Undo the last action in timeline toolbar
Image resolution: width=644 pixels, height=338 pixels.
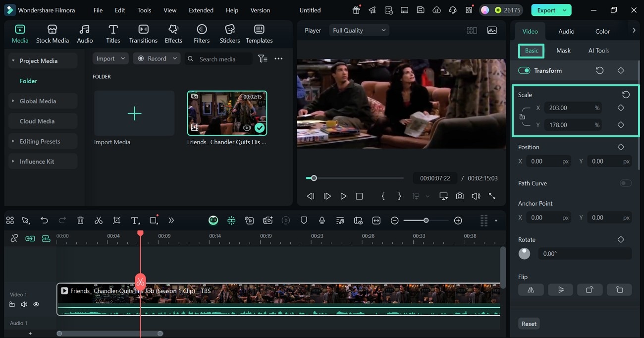click(44, 221)
